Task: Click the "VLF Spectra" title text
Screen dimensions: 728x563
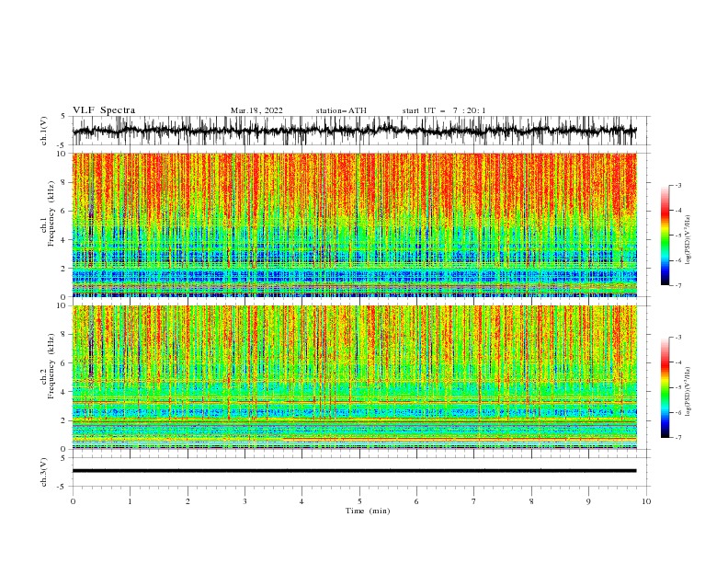Action: click(x=104, y=110)
